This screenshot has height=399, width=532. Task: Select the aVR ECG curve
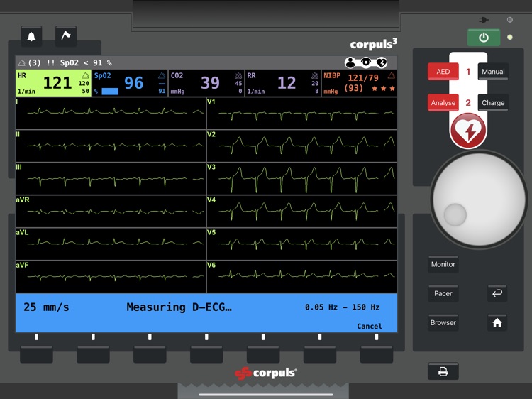click(111, 212)
